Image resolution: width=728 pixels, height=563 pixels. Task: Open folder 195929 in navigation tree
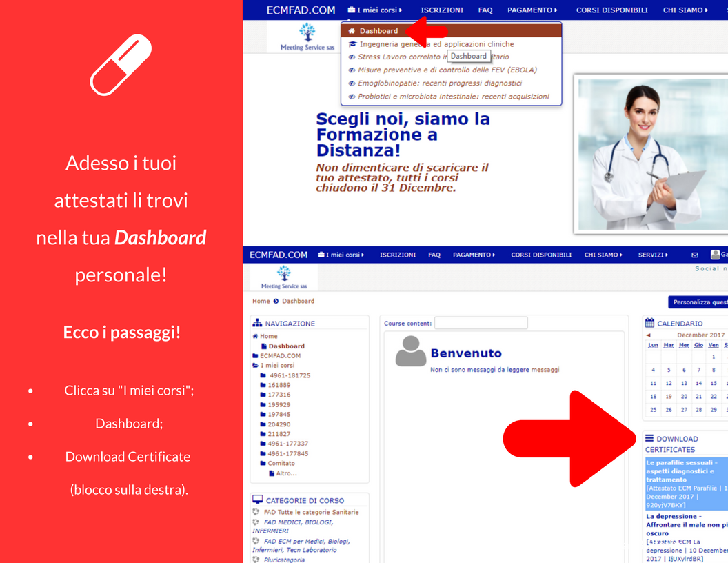(279, 405)
